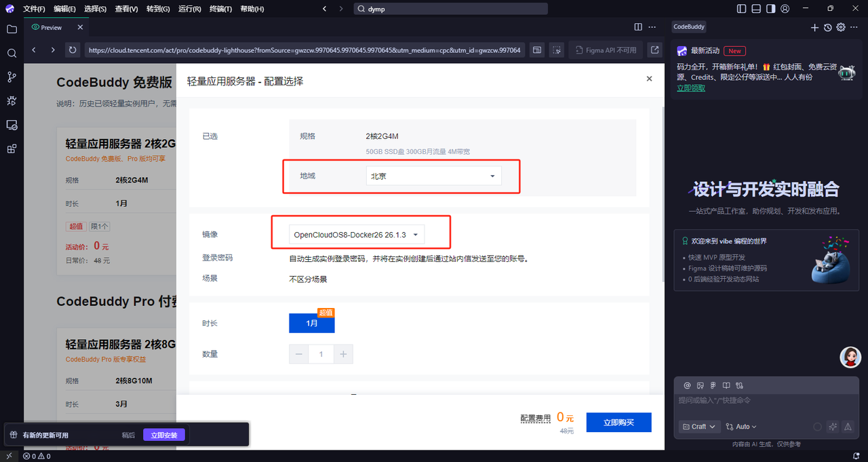Open the Source Control branch icon
This screenshot has width=868, height=462.
(x=12, y=77)
